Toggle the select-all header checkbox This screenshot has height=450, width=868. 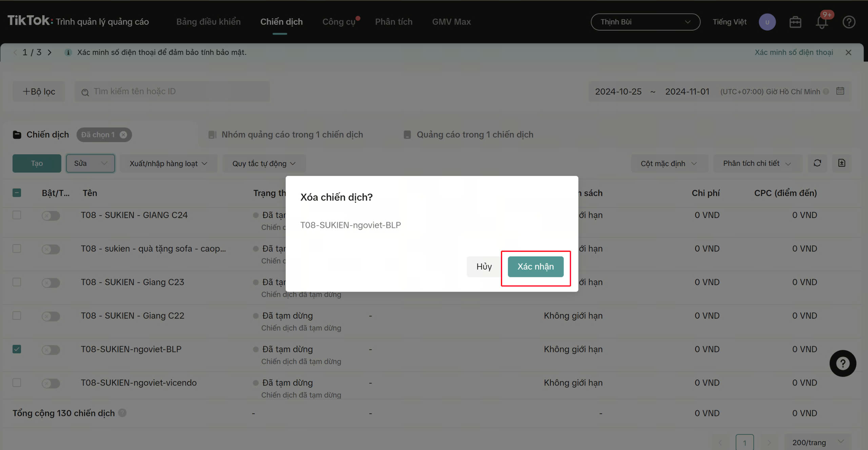coord(17,193)
